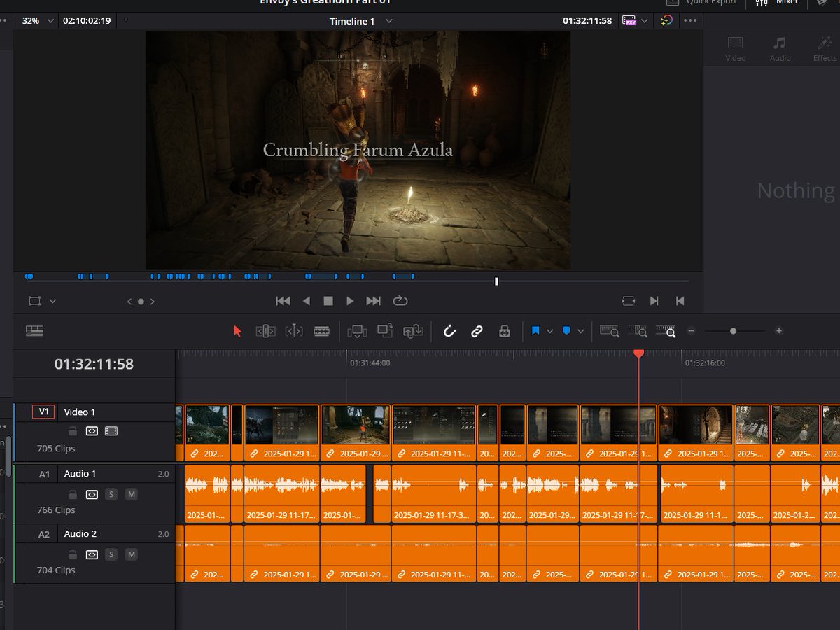Click the Overwrite Clip icon
Image resolution: width=840 pixels, height=630 pixels.
(x=385, y=331)
